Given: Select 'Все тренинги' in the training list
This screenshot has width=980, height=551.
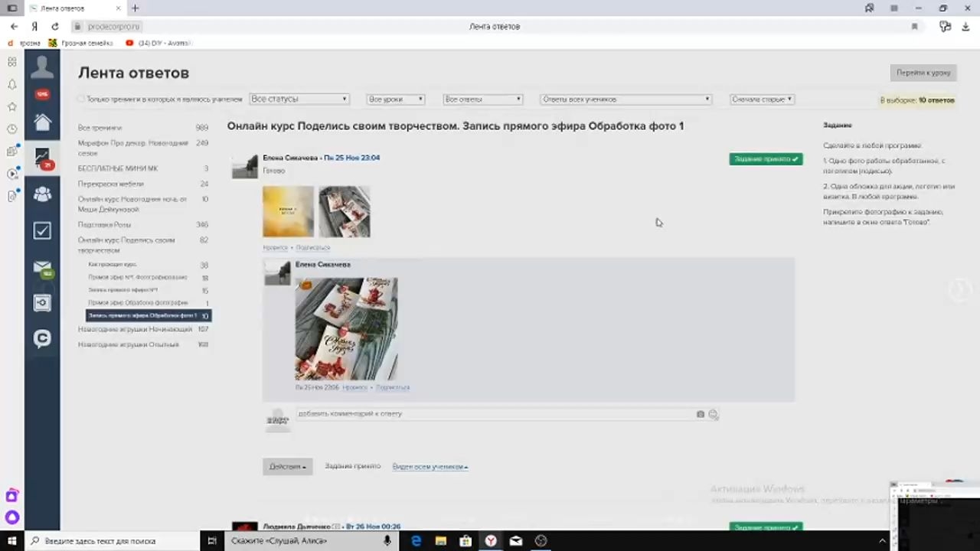Looking at the screenshot, I should tap(100, 128).
